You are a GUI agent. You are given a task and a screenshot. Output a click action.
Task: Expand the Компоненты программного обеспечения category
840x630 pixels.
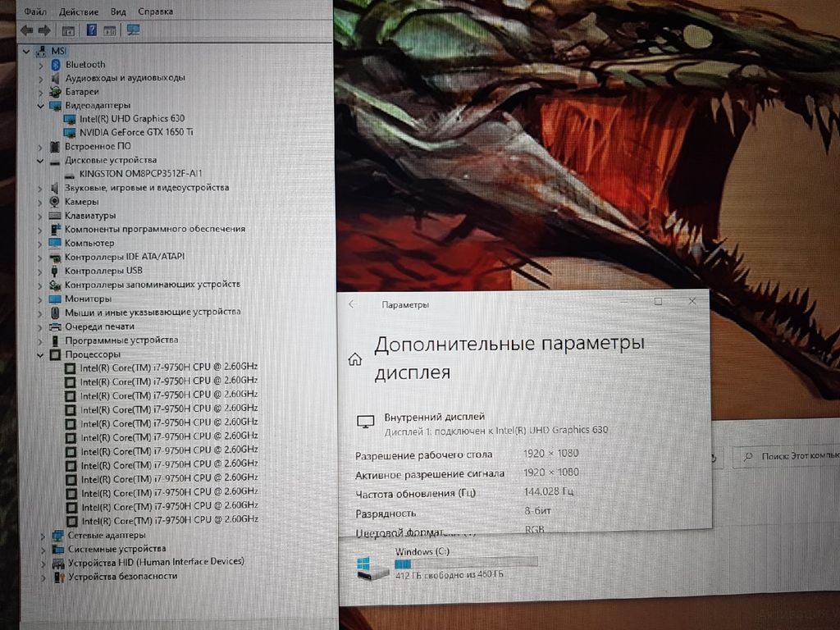[x=39, y=230]
